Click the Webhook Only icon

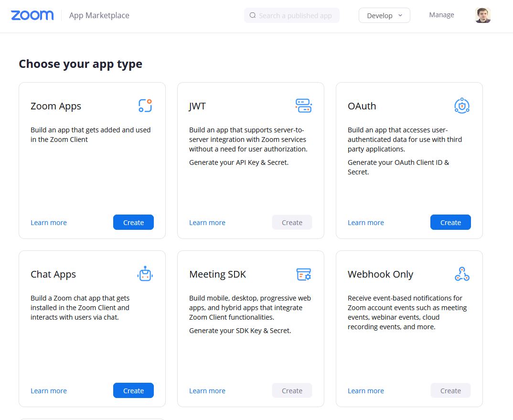tap(462, 274)
